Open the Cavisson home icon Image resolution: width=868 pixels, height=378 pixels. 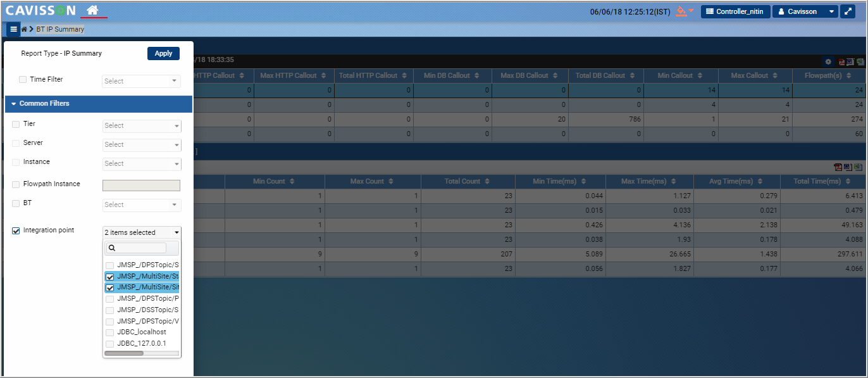pyautogui.click(x=93, y=10)
